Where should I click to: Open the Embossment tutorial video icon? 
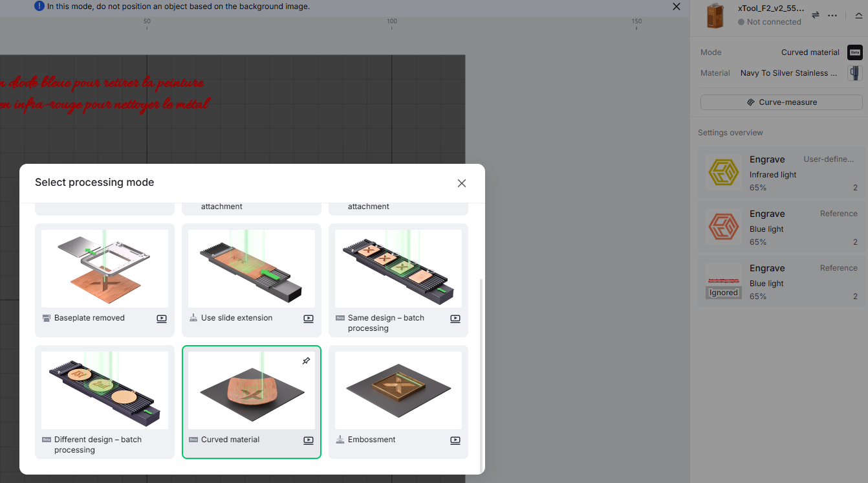tap(455, 440)
